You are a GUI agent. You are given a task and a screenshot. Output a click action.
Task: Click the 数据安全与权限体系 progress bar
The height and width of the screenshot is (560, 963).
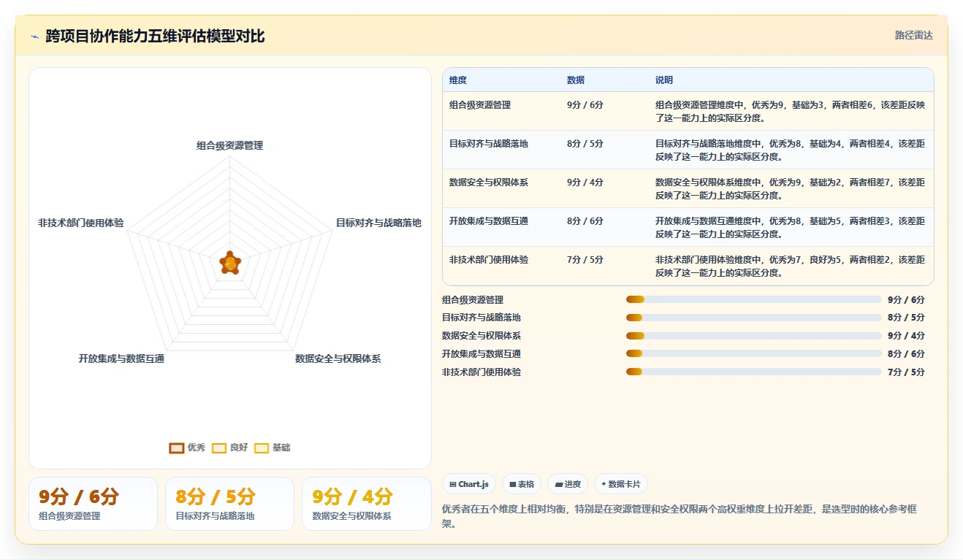(x=753, y=336)
